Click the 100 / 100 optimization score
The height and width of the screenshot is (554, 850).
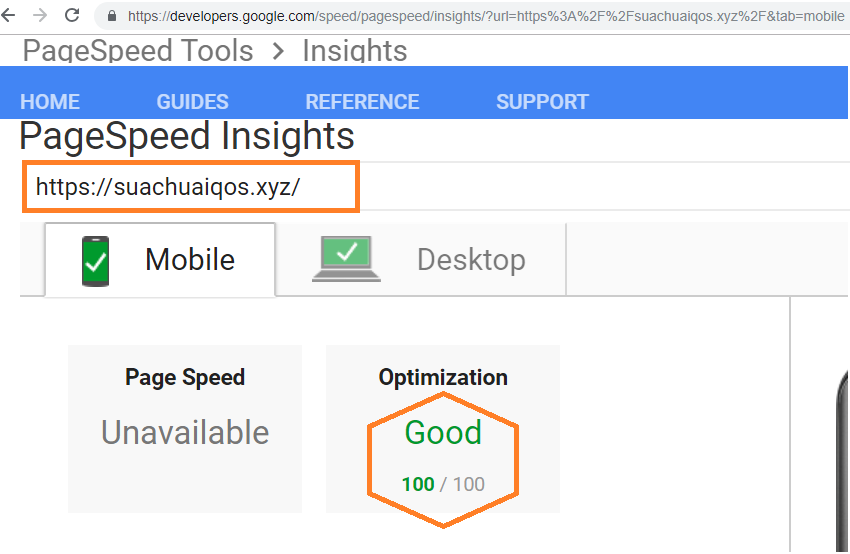point(443,484)
